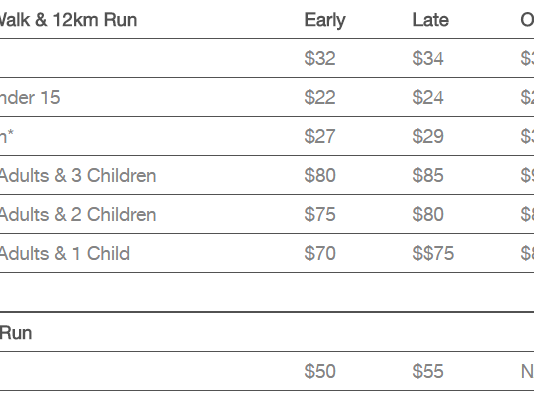Click the Under 15 row label
The height and width of the screenshot is (395, 534).
(30, 98)
